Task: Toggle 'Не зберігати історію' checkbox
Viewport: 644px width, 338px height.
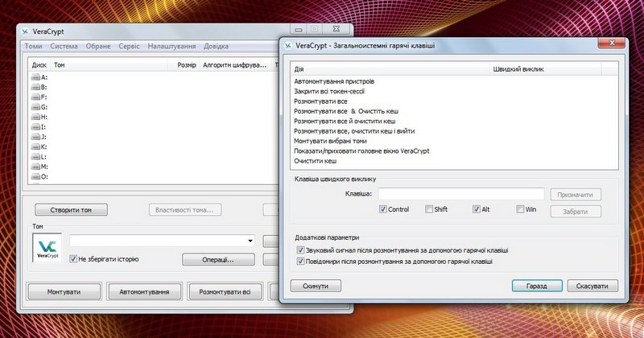Action: coord(73,259)
